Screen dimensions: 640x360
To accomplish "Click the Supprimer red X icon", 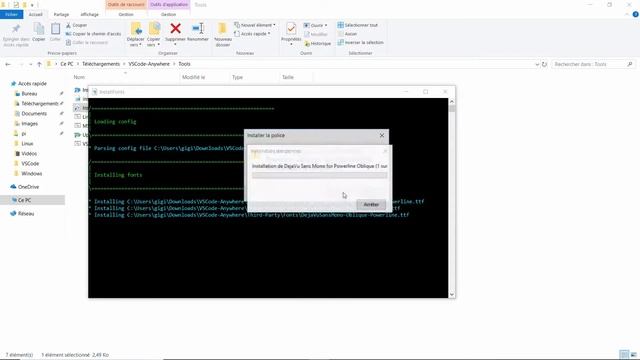I will tap(176, 28).
